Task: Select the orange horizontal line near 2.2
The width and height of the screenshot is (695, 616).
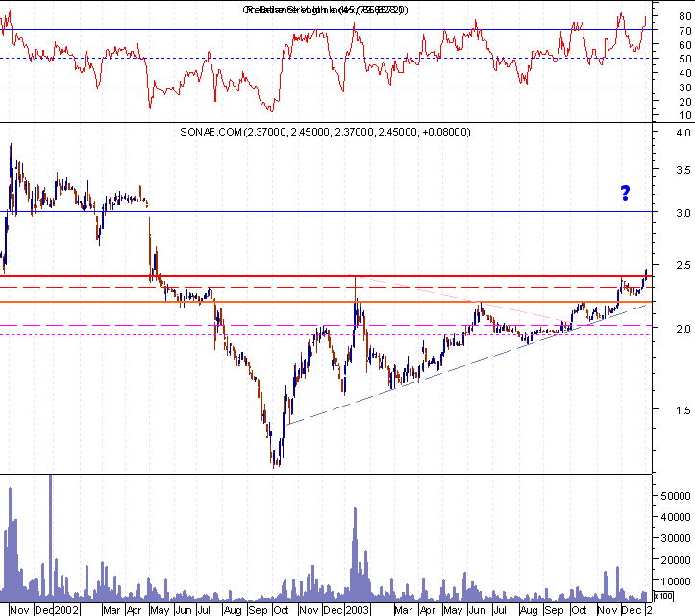Action: coord(326,302)
